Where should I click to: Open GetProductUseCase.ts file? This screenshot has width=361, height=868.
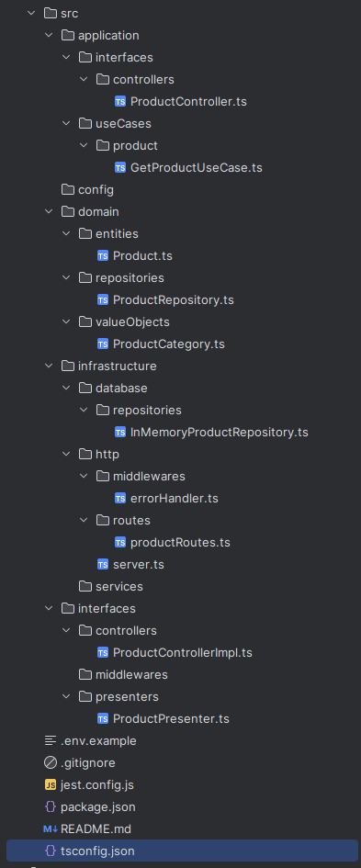[196, 168]
